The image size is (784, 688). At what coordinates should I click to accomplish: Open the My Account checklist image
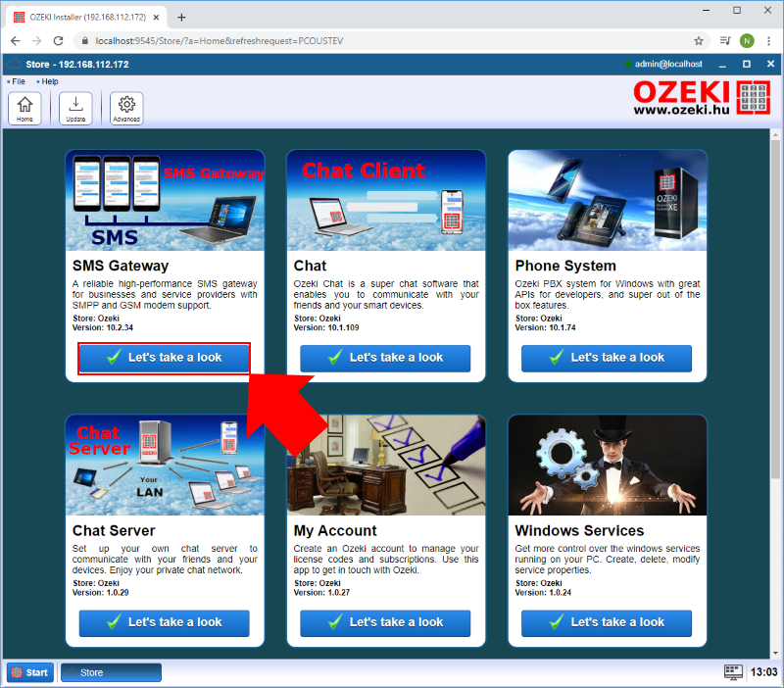(386, 466)
